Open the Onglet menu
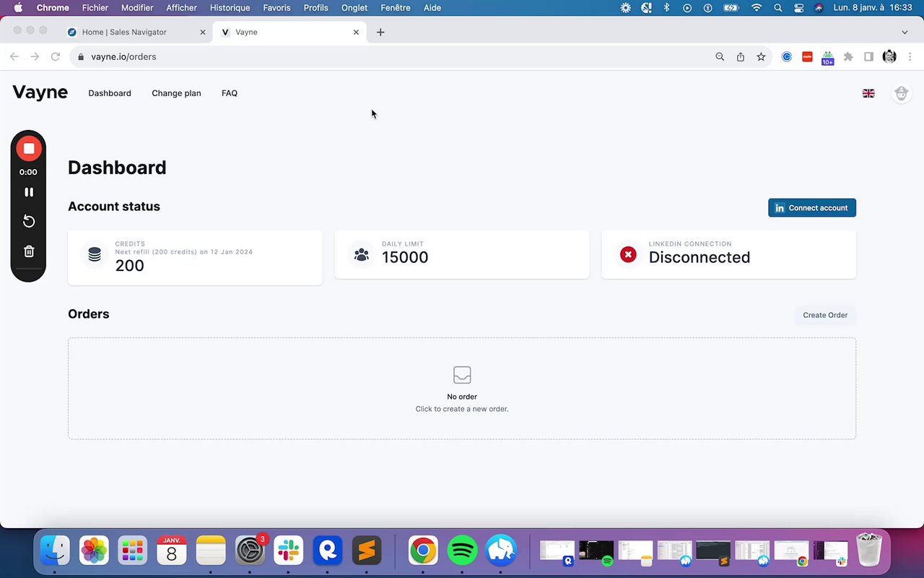This screenshot has width=924, height=578. (x=354, y=8)
